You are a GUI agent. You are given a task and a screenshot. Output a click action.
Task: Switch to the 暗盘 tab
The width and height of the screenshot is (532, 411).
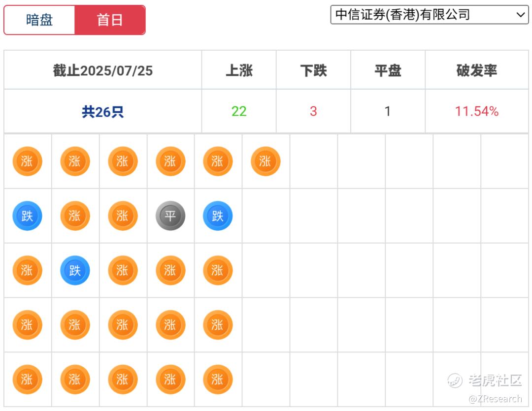coord(39,20)
